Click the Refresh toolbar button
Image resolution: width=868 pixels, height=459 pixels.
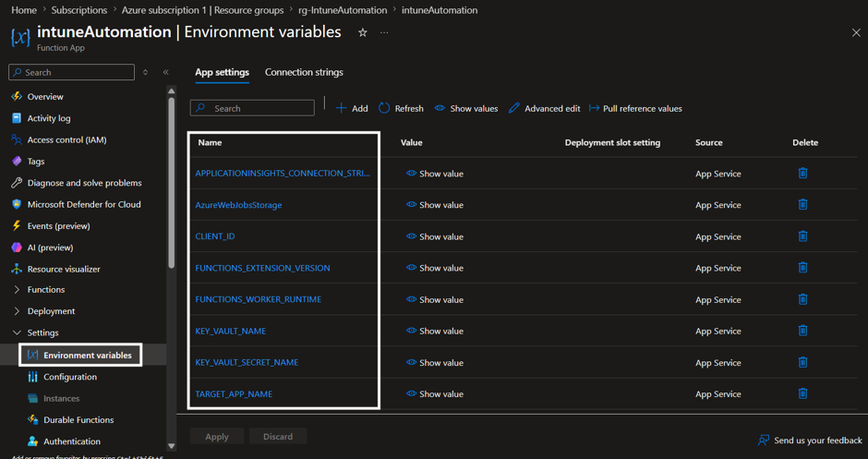coord(401,109)
